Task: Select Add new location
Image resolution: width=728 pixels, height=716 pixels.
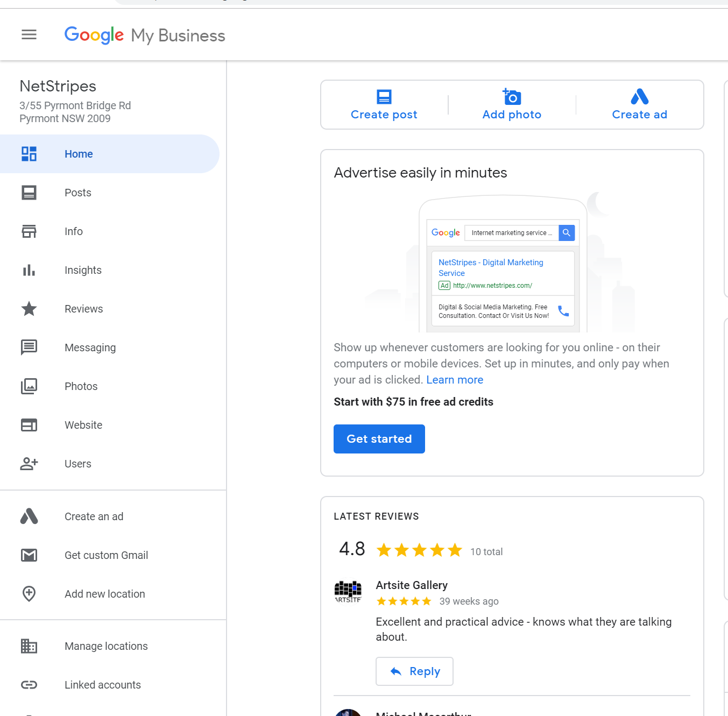Action: coord(110,594)
